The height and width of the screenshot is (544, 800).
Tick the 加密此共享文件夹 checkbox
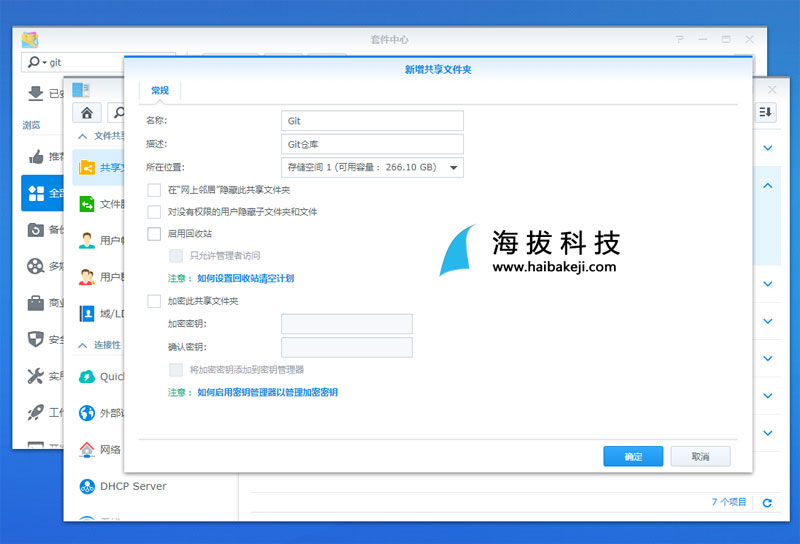point(154,300)
